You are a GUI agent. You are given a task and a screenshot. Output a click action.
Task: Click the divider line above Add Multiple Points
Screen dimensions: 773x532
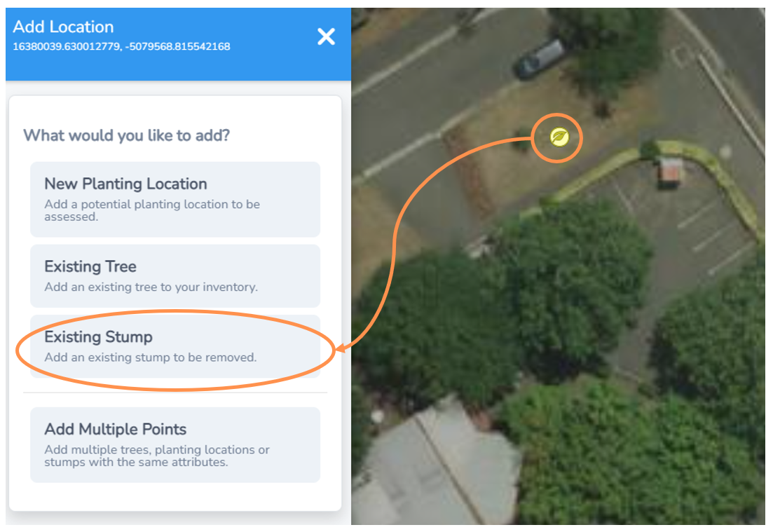pos(175,393)
